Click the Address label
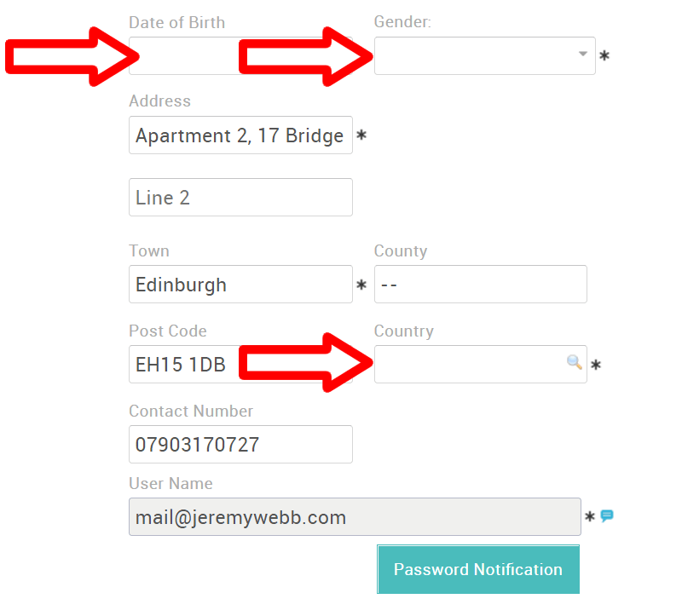The height and width of the screenshot is (616, 682). click(x=159, y=101)
